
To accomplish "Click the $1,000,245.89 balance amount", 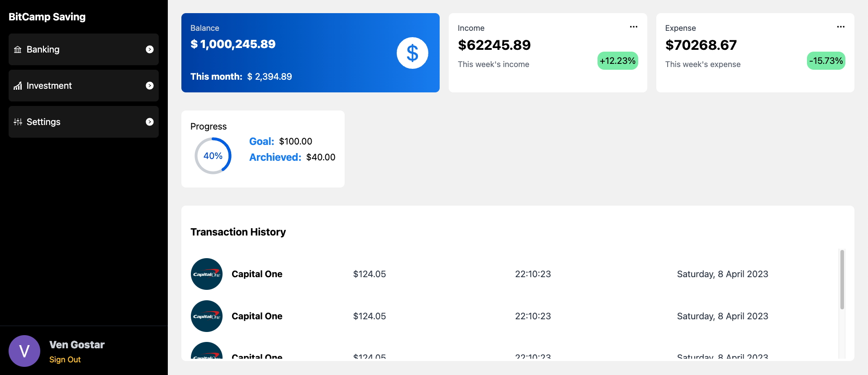I will pyautogui.click(x=233, y=44).
